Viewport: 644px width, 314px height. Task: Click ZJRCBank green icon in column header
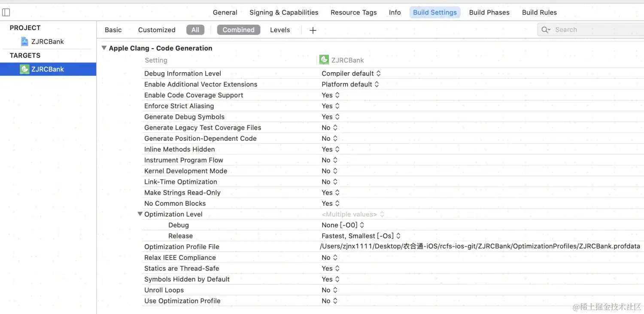324,60
